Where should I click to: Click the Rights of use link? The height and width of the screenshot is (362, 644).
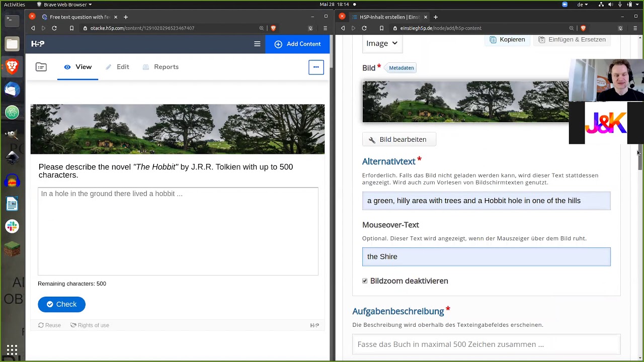(90, 325)
